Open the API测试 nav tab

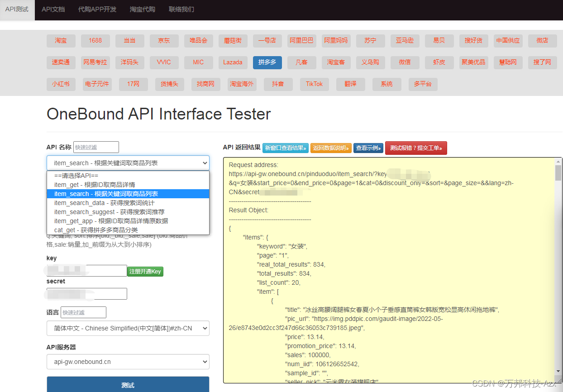(17, 10)
